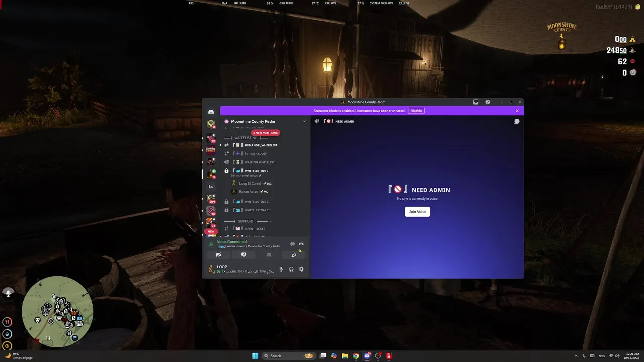Screen dimensions: 644x362
Task: Disconnect from voice with the hang-up icon
Action: tap(301, 244)
